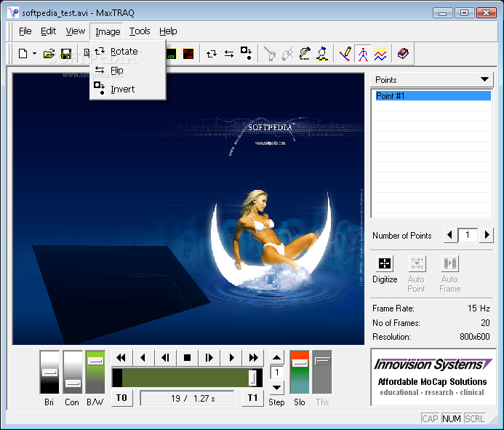Click the T1 end marker button
Viewport: 504px width, 430px height.
(x=252, y=398)
